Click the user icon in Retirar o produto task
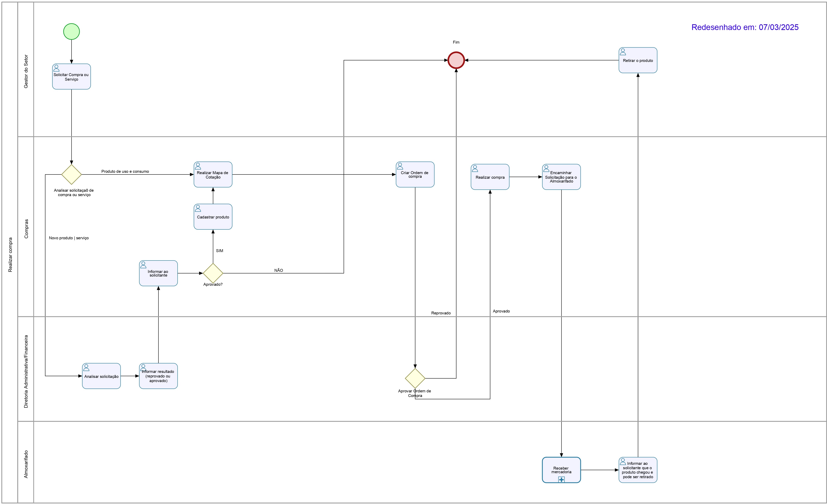The image size is (827, 504). click(623, 52)
